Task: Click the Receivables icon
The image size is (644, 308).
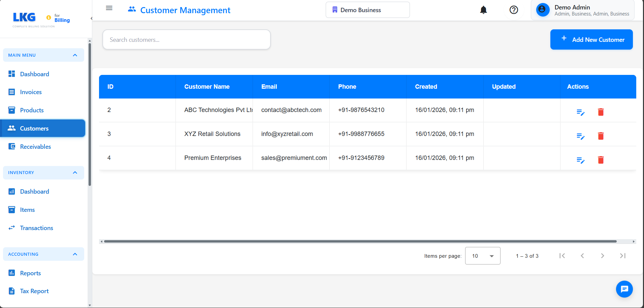Action: click(11, 146)
